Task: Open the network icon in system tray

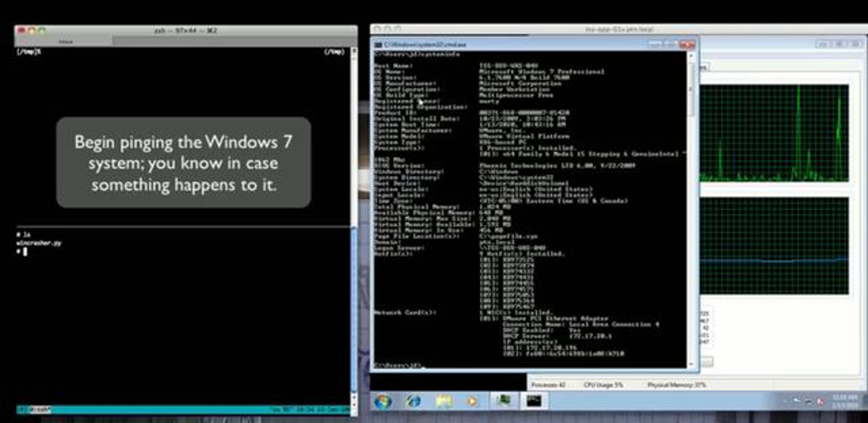Action: click(x=809, y=402)
